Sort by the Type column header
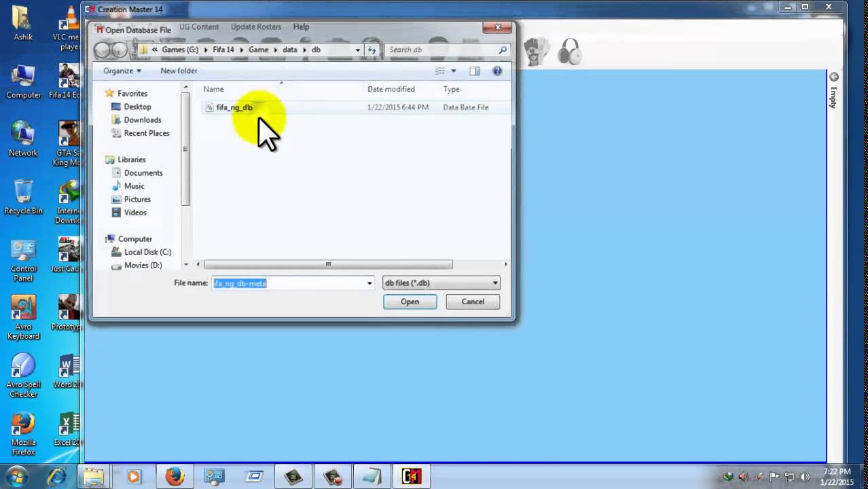 pos(451,89)
